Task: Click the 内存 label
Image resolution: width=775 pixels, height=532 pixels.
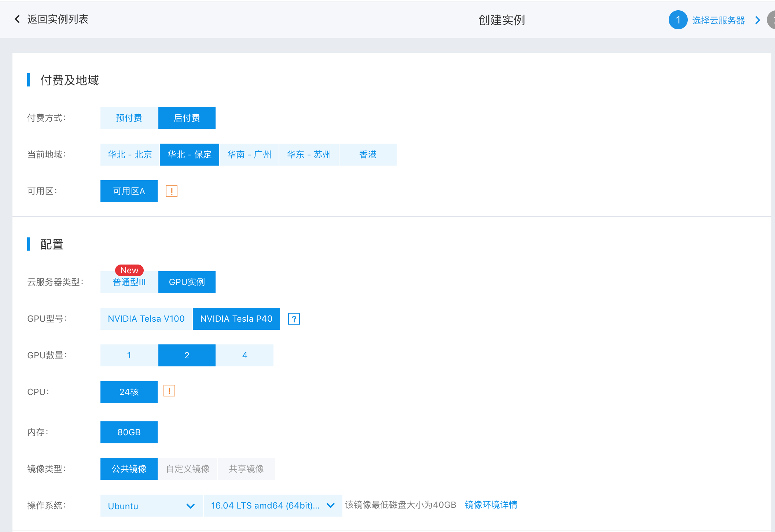Action: 38,432
